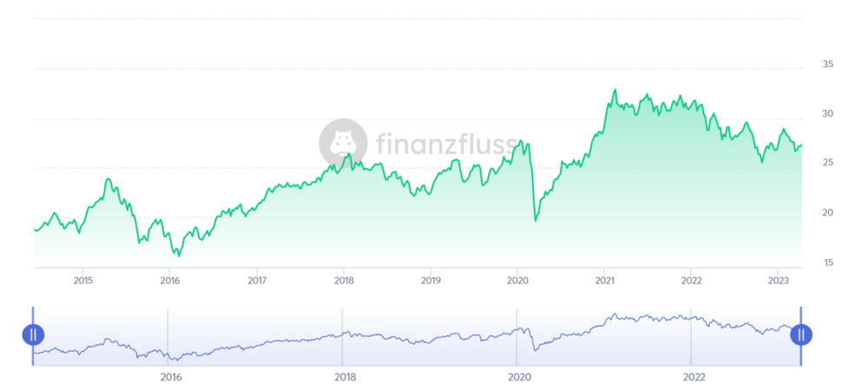Click the 20 value on the price axis
Image resolution: width=868 pixels, height=391 pixels.
(x=828, y=213)
